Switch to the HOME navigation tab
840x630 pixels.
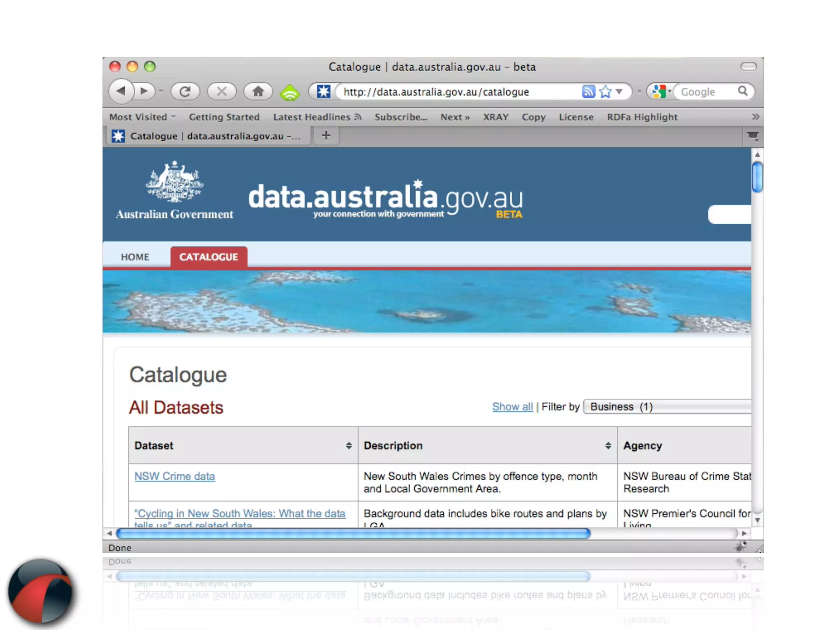pyautogui.click(x=135, y=257)
